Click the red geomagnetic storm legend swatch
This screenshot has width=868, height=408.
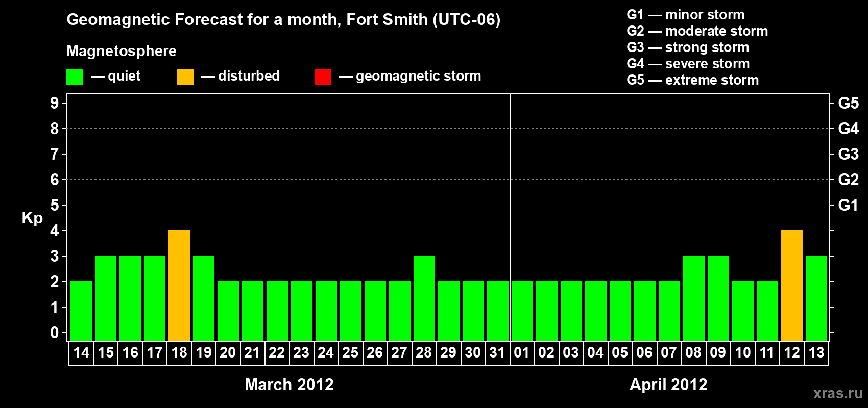323,77
